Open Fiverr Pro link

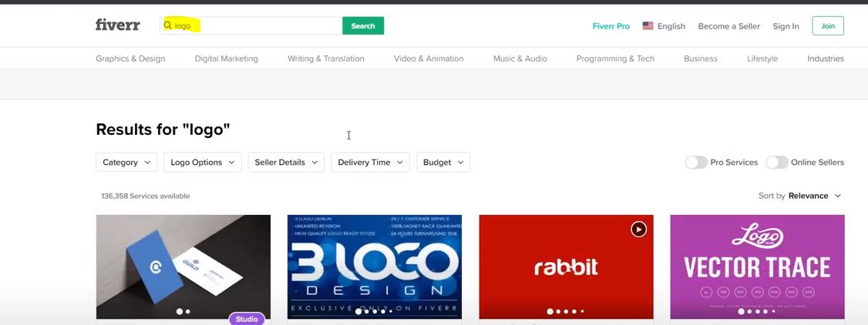pos(611,26)
